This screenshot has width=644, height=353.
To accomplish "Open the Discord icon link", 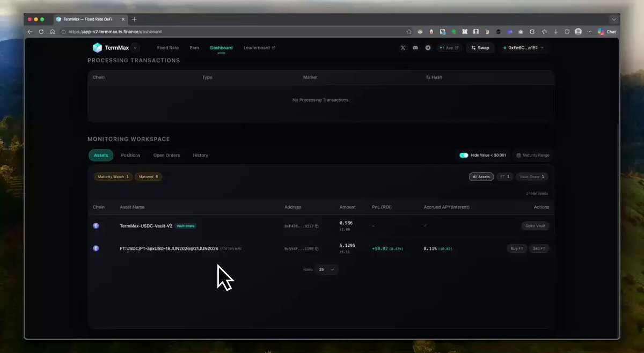I will (415, 48).
